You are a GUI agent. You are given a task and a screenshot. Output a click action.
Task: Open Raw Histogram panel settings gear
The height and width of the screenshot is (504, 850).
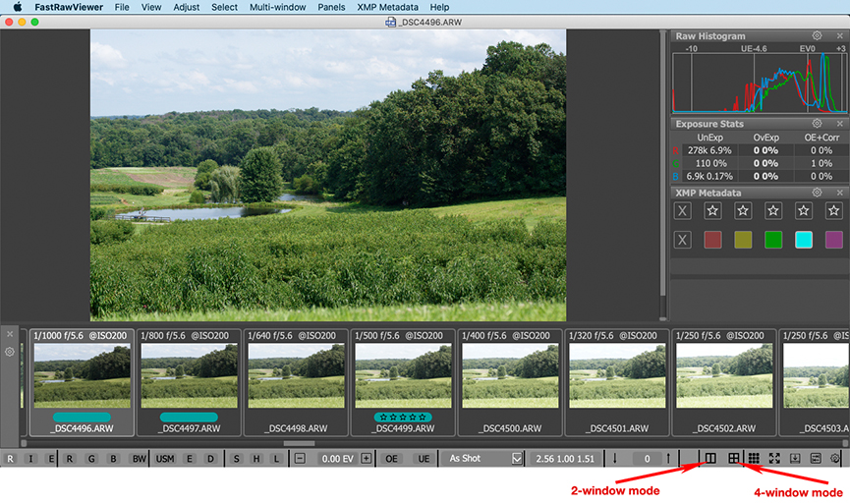(x=817, y=36)
